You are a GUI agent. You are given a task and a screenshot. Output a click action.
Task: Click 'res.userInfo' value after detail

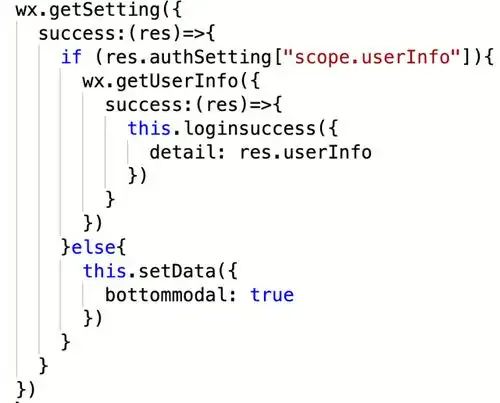[x=306, y=152]
